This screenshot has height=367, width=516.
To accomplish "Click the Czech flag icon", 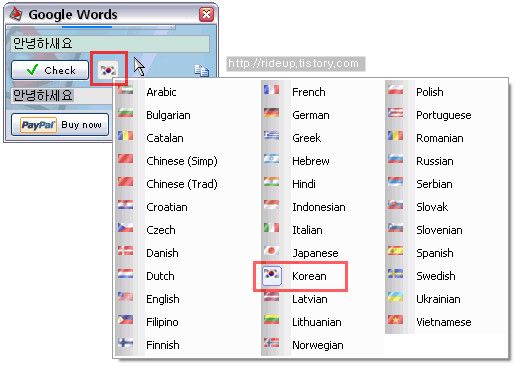I will click(125, 228).
